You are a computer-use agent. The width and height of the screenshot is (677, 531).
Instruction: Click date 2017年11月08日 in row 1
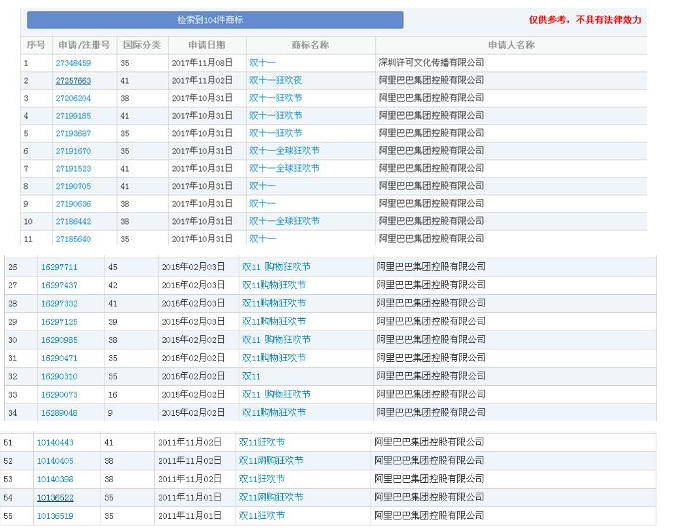202,63
